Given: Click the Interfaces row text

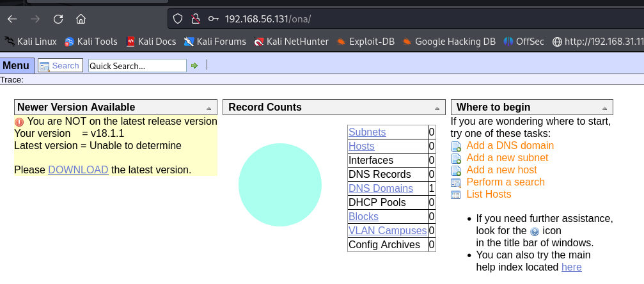Looking at the screenshot, I should (x=371, y=161).
